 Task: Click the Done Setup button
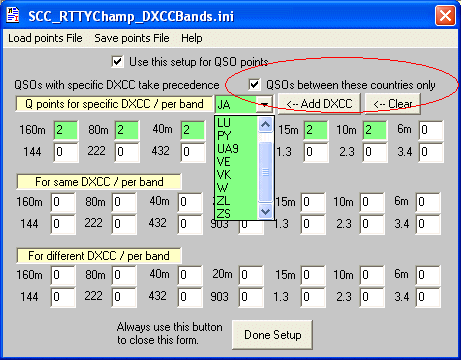click(272, 335)
